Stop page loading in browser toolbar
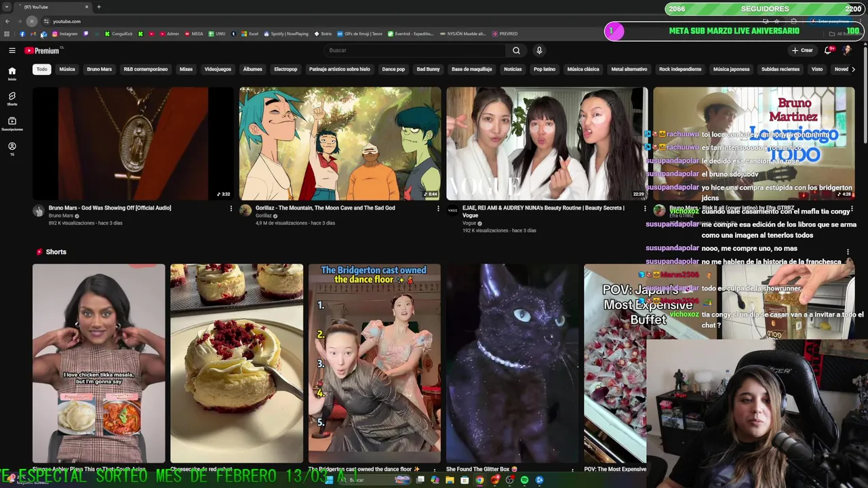This screenshot has height=488, width=868. coord(31,21)
